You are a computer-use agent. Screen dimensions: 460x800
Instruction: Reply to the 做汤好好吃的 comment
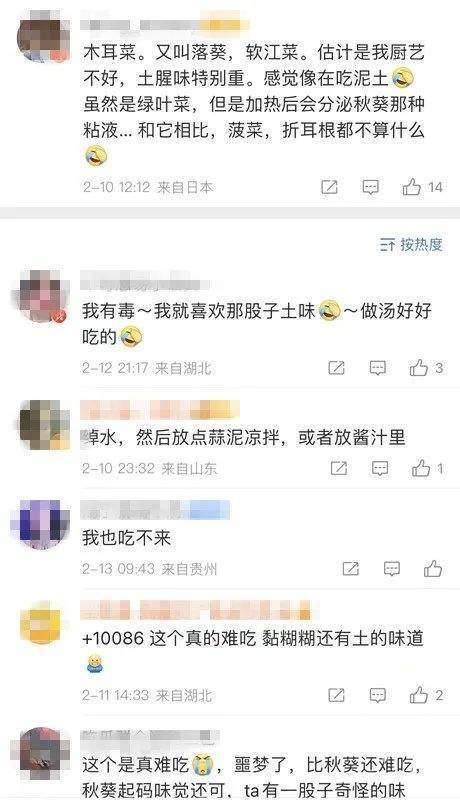pyautogui.click(x=377, y=368)
